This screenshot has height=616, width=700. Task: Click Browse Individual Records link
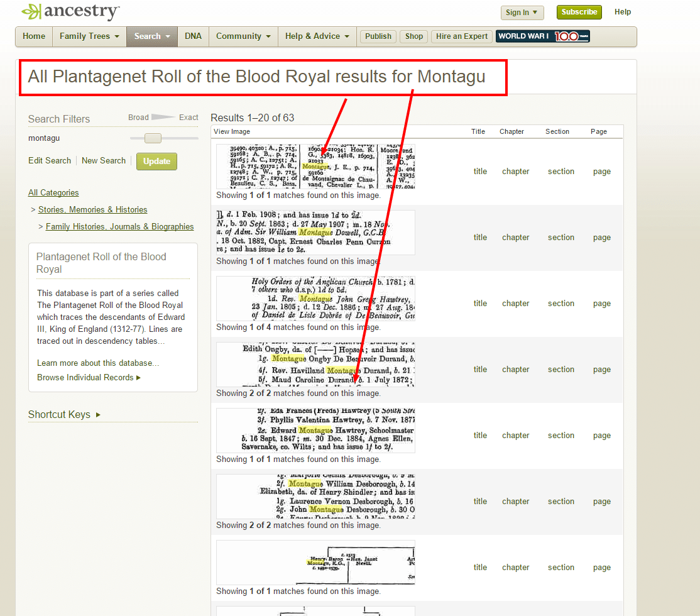(x=89, y=378)
